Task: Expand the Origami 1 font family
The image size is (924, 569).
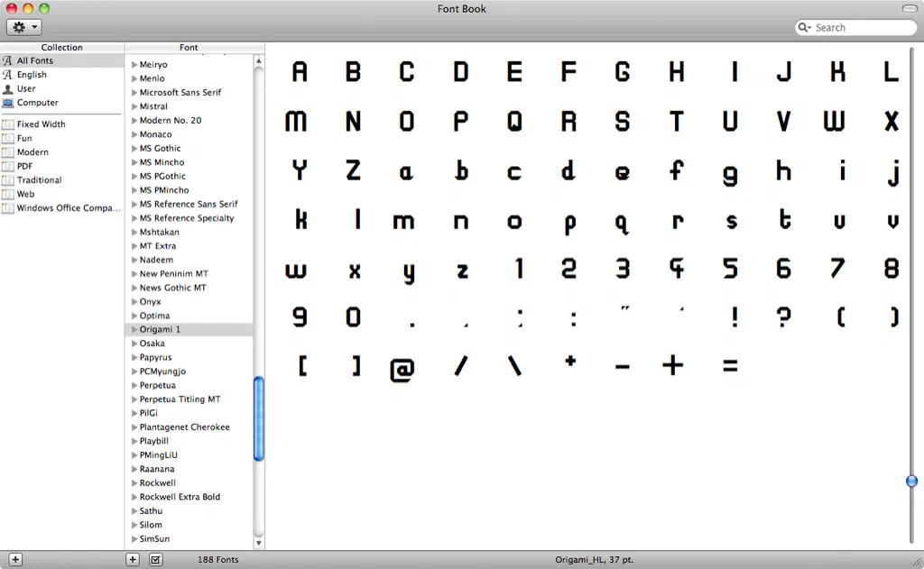Action: point(134,330)
